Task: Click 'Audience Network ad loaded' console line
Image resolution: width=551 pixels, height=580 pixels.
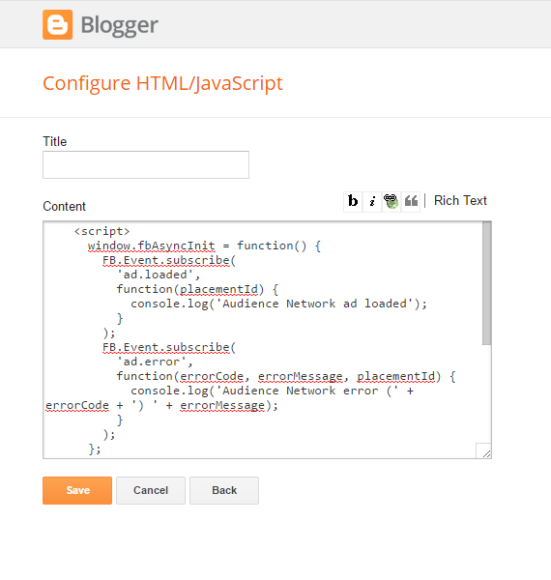Action: 279,304
